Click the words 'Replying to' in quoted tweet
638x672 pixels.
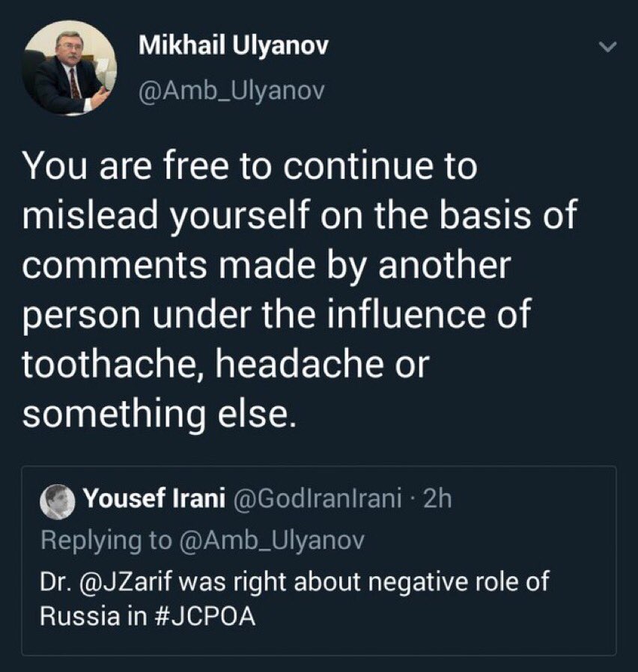(106, 541)
